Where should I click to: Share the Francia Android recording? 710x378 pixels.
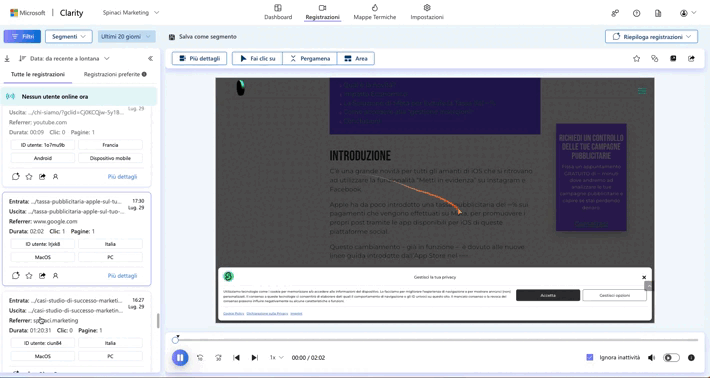[42, 177]
